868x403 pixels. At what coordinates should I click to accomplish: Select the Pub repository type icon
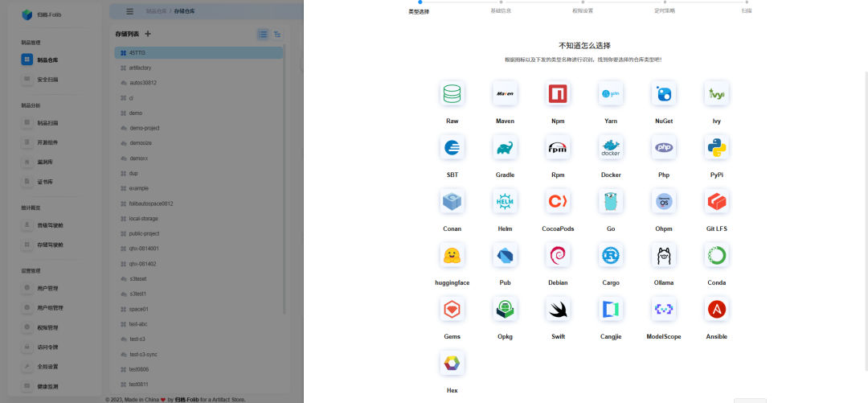(505, 255)
